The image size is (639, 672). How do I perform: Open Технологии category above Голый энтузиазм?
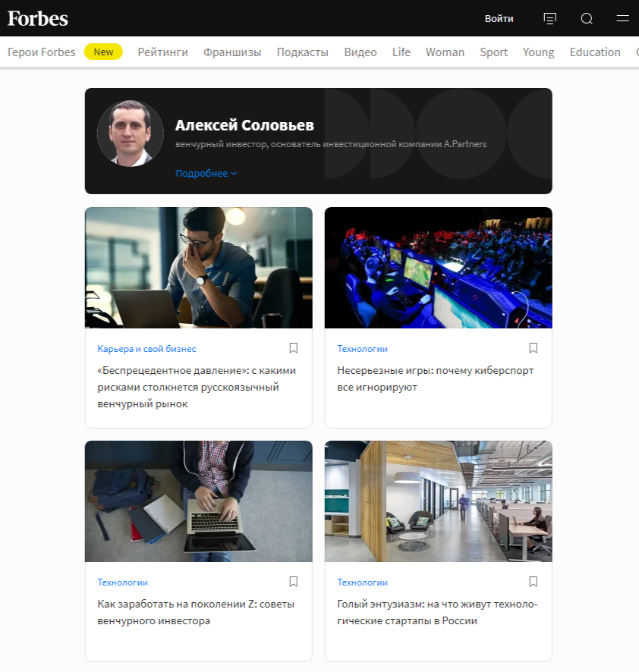click(x=363, y=583)
